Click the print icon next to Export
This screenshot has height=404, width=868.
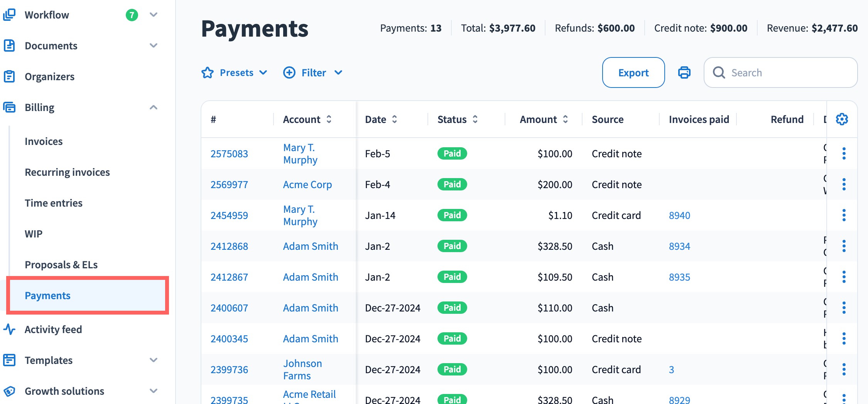click(684, 72)
